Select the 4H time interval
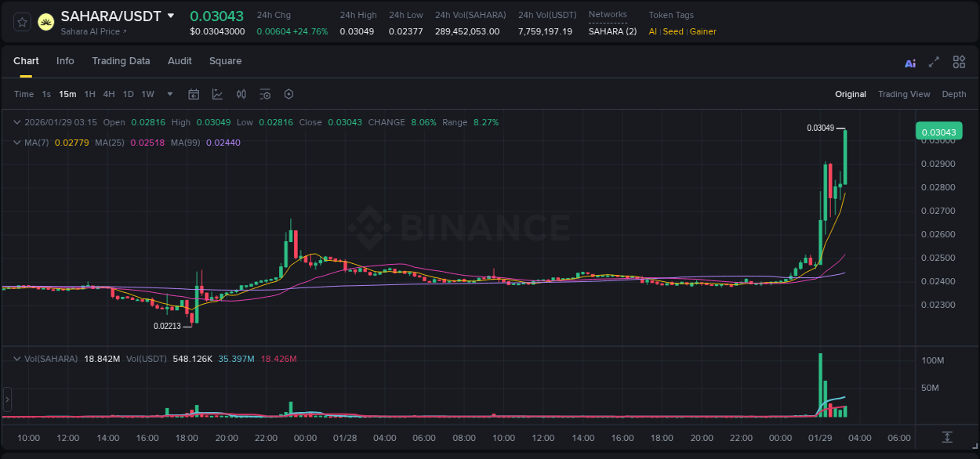Image resolution: width=980 pixels, height=459 pixels. pos(108,94)
